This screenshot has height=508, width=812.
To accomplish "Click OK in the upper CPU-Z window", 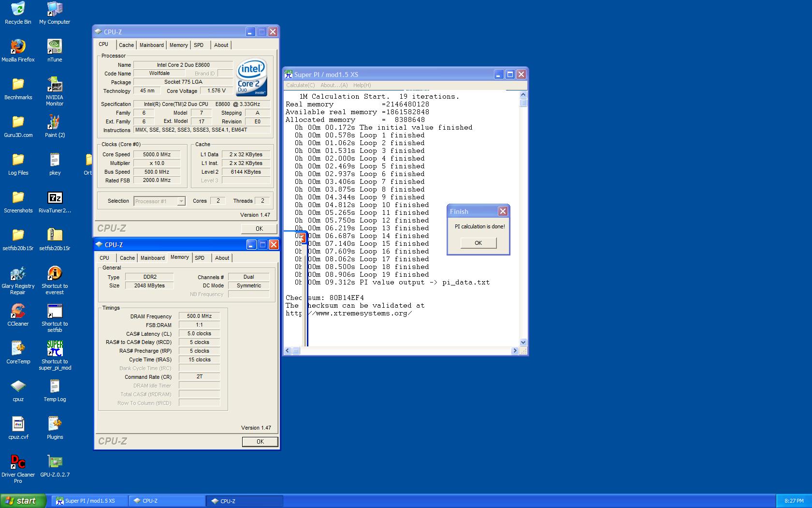I will point(259,228).
